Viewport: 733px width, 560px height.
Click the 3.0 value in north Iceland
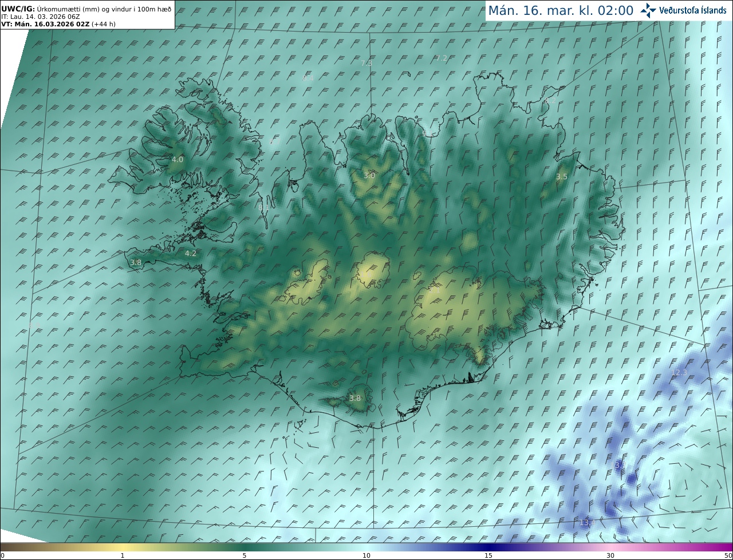pyautogui.click(x=369, y=175)
